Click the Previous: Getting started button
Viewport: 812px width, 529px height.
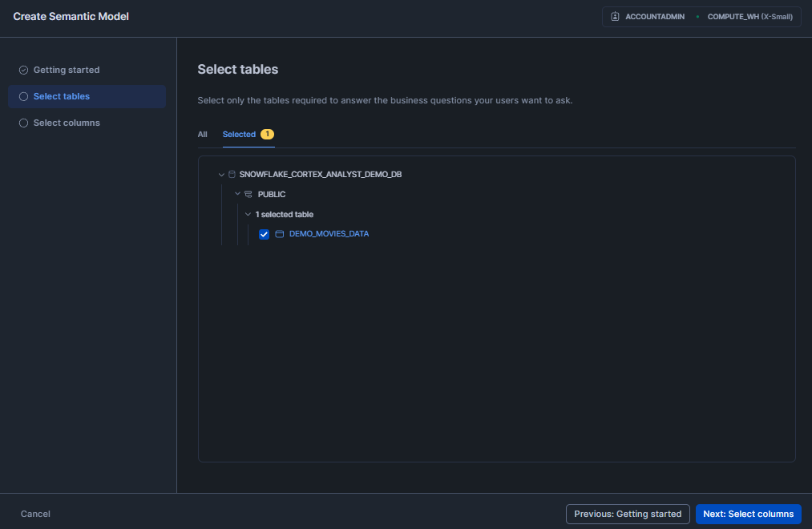pos(628,514)
